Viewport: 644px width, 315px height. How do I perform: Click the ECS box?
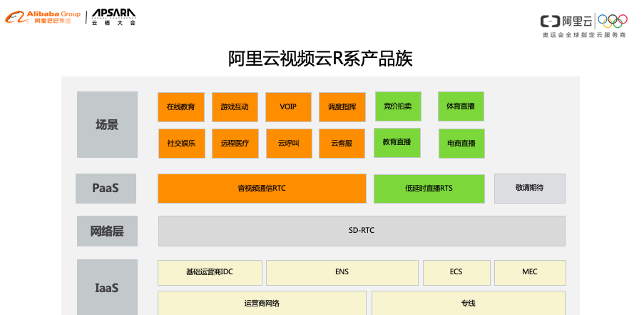456,273
